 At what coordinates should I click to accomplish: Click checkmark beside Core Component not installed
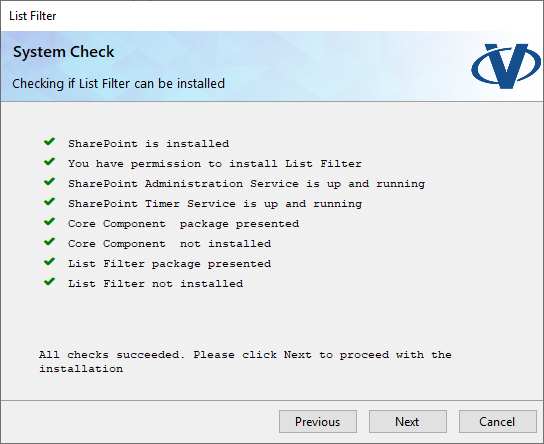click(49, 241)
